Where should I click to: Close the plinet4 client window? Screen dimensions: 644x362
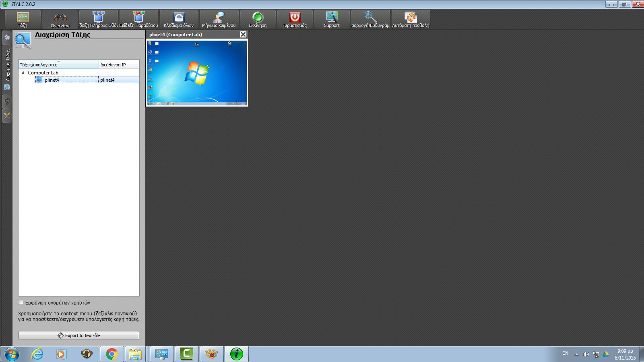[243, 35]
